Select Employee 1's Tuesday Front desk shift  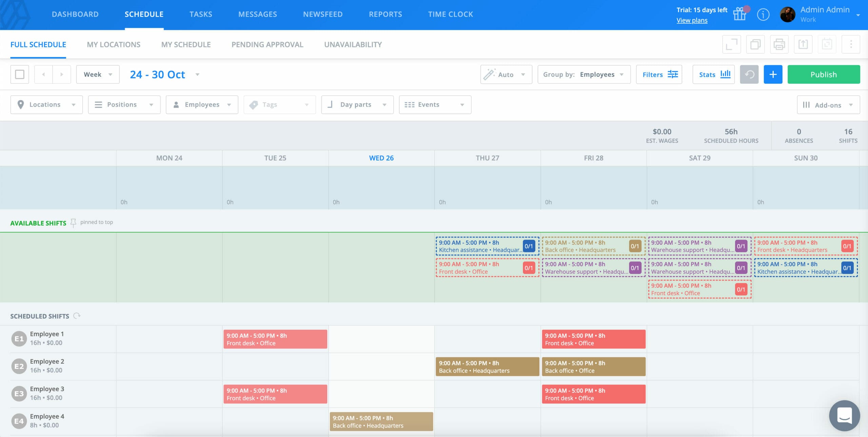coord(275,339)
